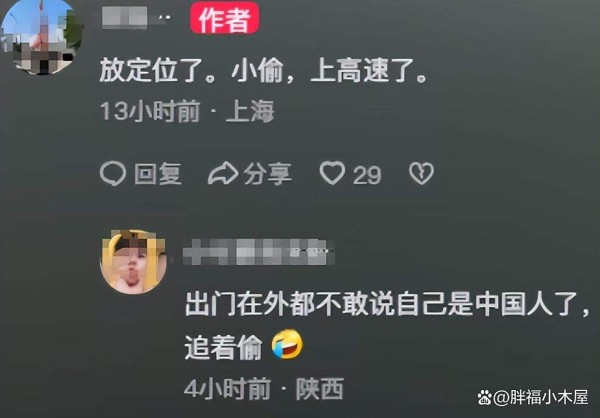
Task: Click the 追着偷 reply line
Action: click(x=223, y=348)
